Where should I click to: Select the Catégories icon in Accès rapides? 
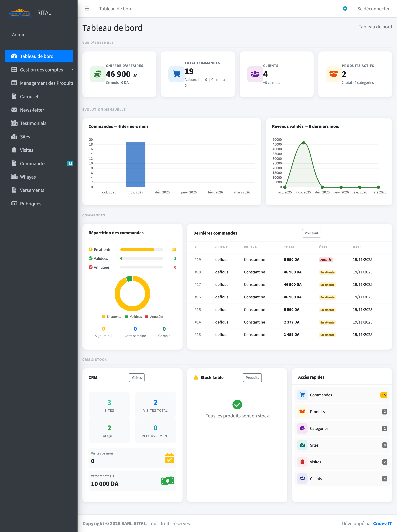[x=302, y=428]
